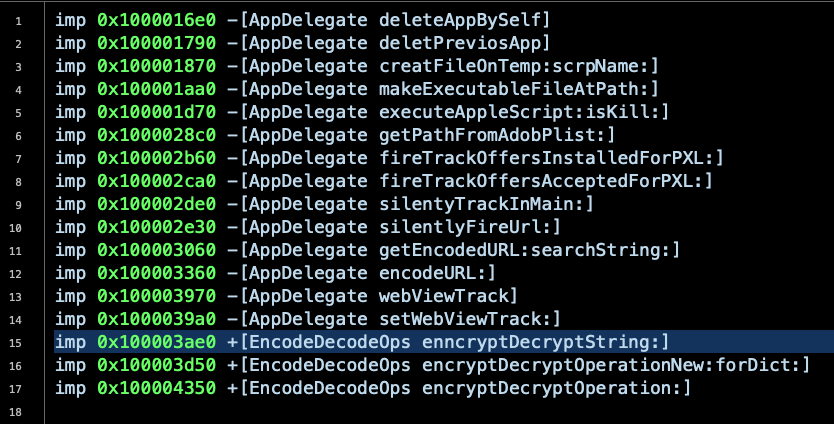
Task: Click the encodeURL: method entry
Action: pyautogui.click(x=438, y=273)
